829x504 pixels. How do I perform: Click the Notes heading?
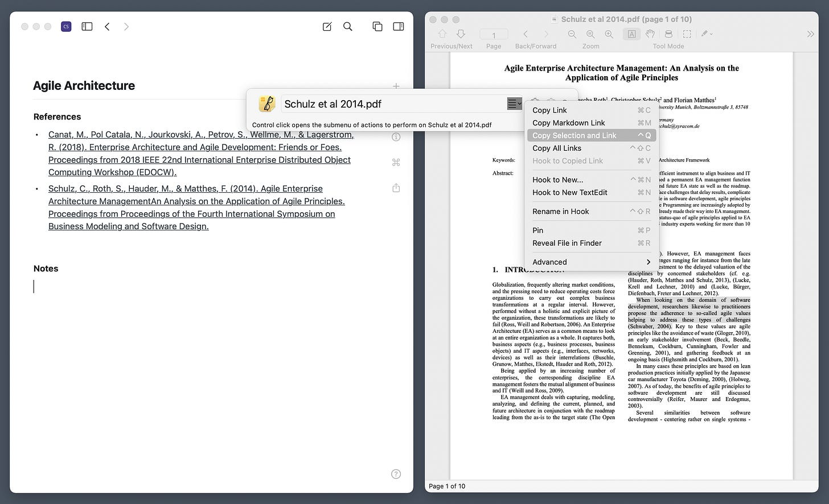point(46,268)
